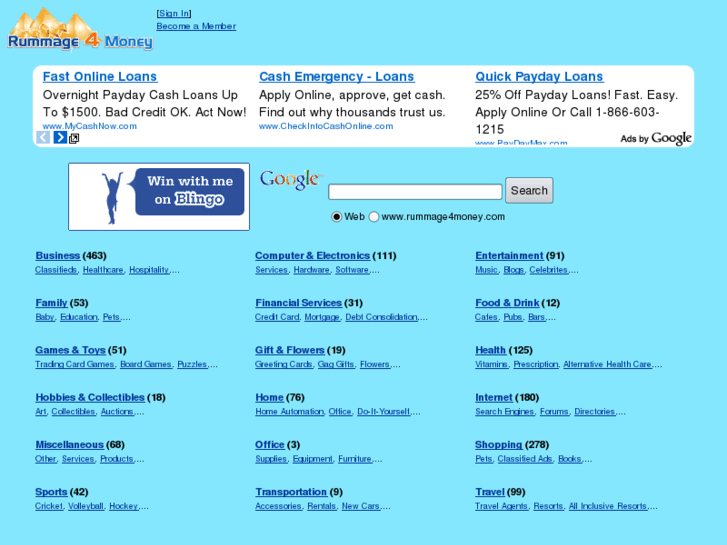Open the Gift & Flowers category
The image size is (727, 545).
point(290,350)
